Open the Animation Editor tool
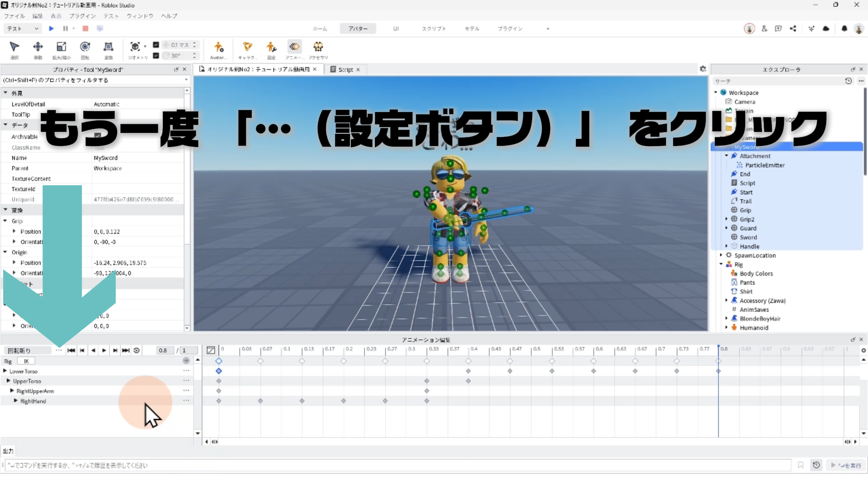868x488 pixels. [294, 47]
